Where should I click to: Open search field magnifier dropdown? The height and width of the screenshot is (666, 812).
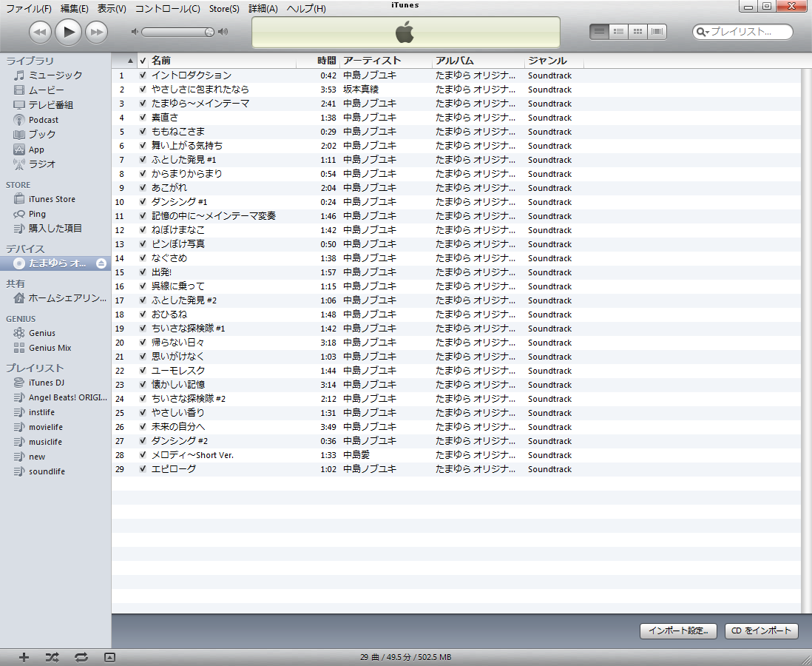click(x=702, y=32)
